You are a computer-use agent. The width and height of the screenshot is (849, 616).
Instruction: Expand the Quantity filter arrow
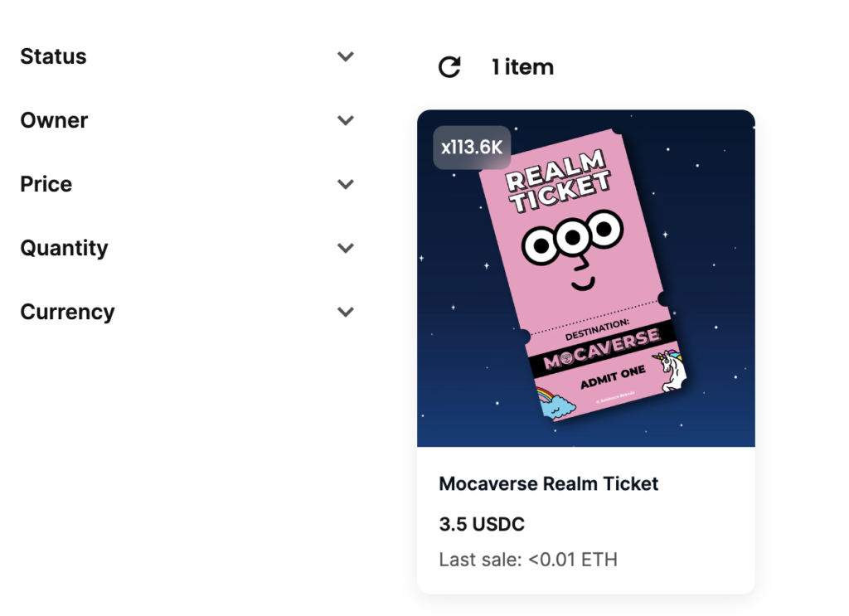pos(346,248)
